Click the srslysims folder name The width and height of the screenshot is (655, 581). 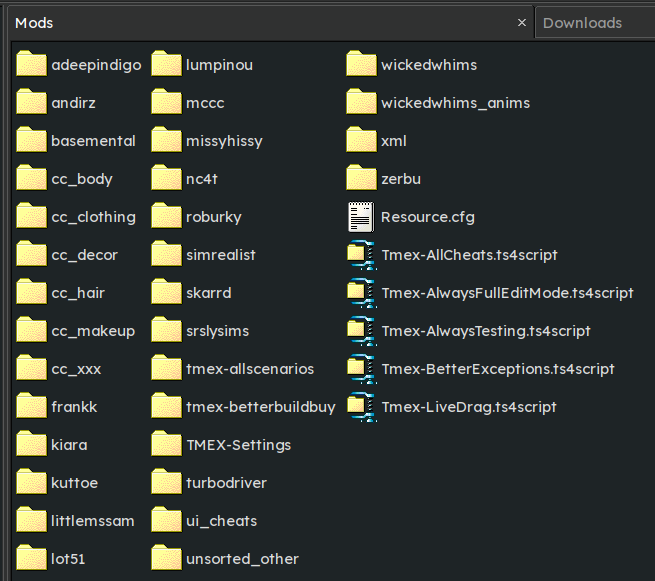pos(217,331)
